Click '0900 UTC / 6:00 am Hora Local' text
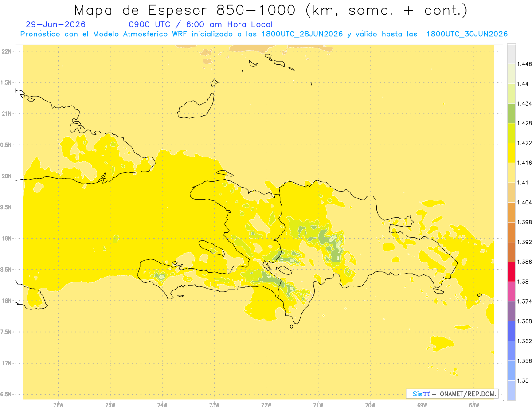This screenshot has height=411, width=532. [201, 25]
